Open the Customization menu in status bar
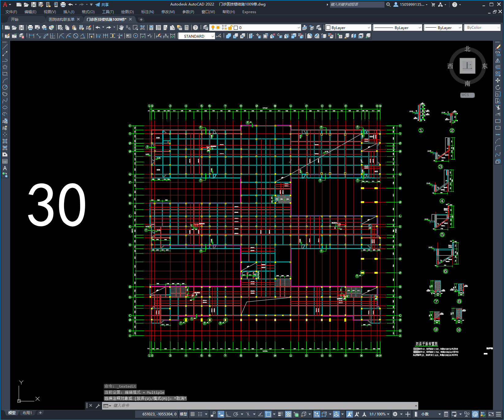This screenshot has width=504, height=420. 499,414
